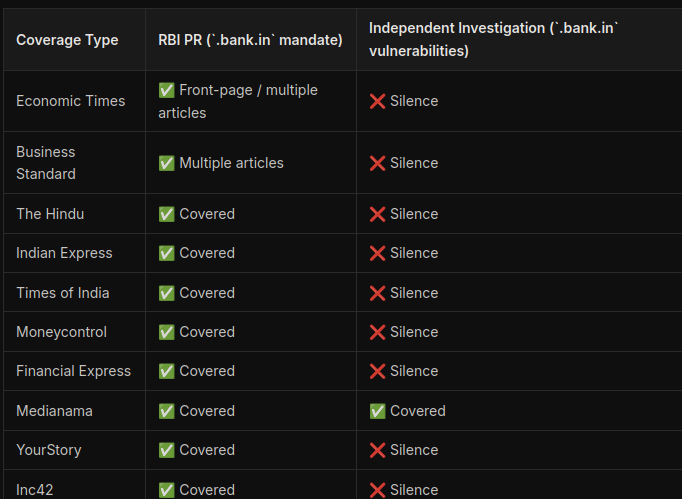This screenshot has width=682, height=499.
Task: Click 'Covered' under RBI PR for The Hindu
Action: tap(207, 214)
